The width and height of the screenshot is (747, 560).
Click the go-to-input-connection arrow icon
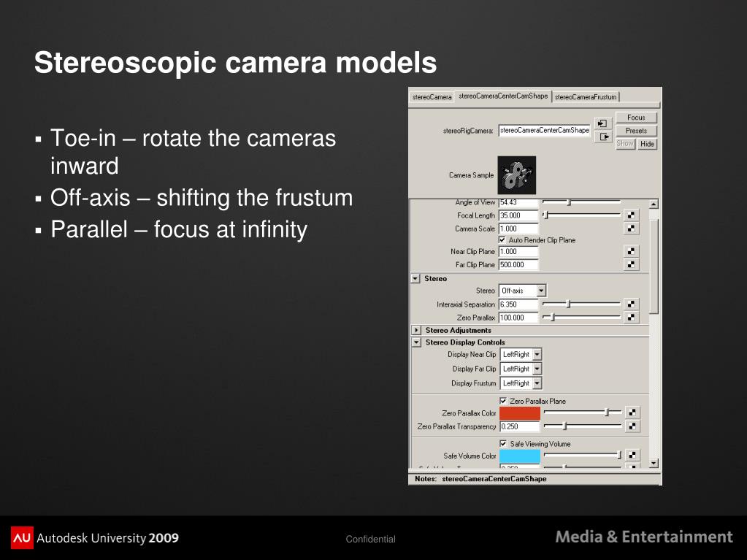click(x=602, y=123)
